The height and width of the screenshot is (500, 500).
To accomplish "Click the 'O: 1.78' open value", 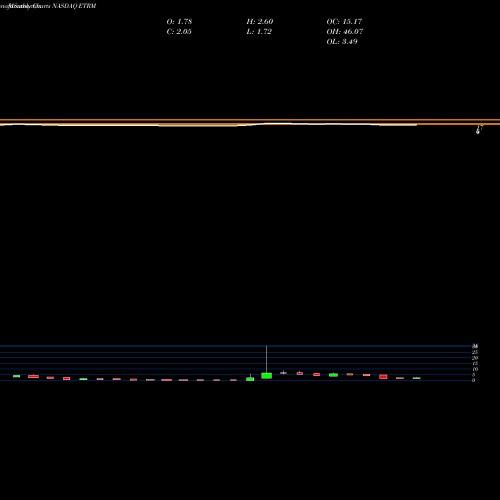I will pyautogui.click(x=179, y=22).
